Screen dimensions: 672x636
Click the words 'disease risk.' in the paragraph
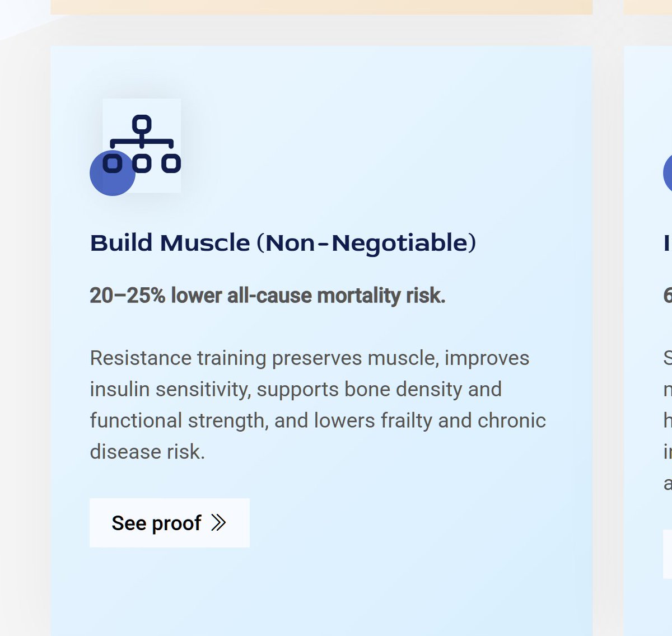pos(147,452)
